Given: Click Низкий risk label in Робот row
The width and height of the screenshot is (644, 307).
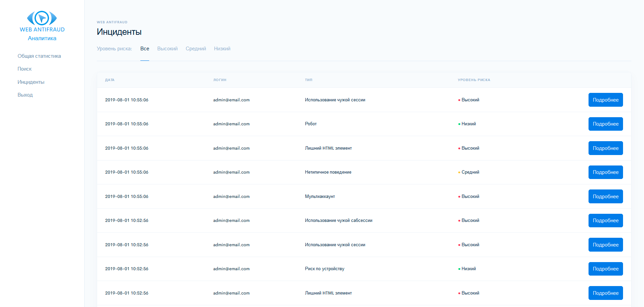Looking at the screenshot, I should click(468, 124).
